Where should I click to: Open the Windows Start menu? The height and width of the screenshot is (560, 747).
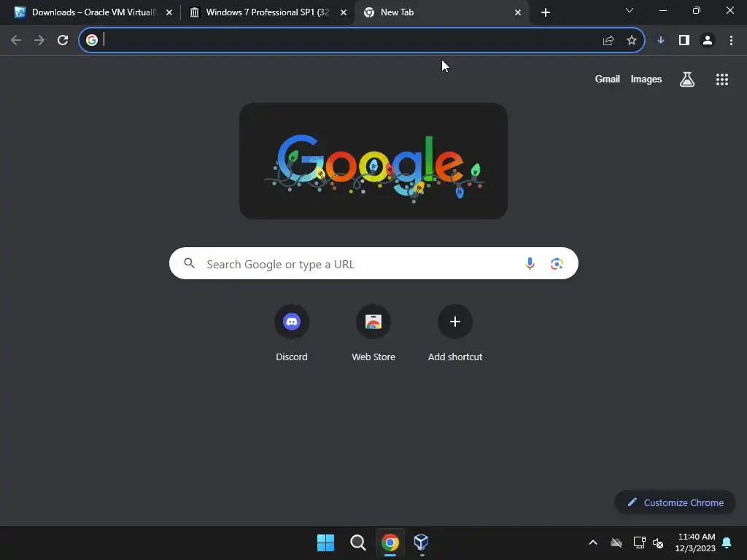click(x=326, y=542)
